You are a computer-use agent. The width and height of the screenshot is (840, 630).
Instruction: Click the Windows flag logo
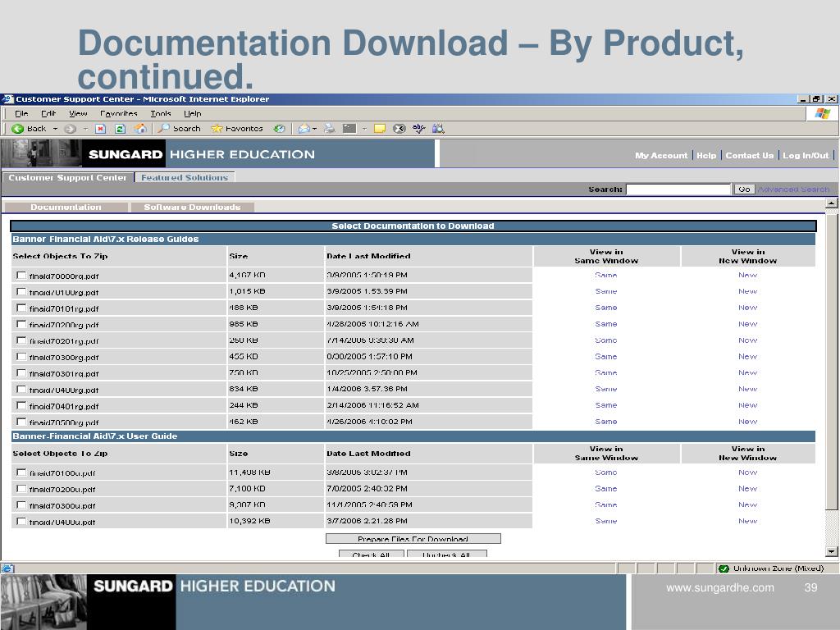[x=822, y=113]
